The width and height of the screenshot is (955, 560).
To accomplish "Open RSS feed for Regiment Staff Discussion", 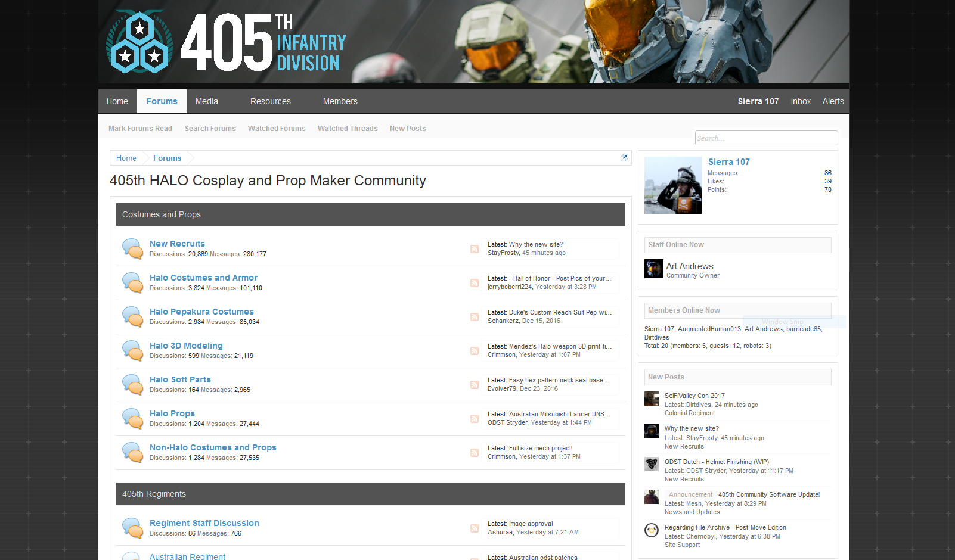I will click(475, 528).
